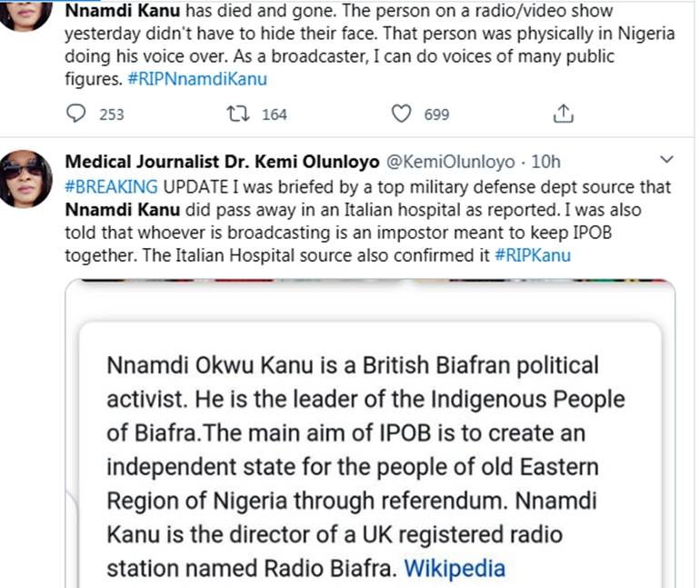
Task: Like the tweet with the heart icon
Action: point(402,114)
